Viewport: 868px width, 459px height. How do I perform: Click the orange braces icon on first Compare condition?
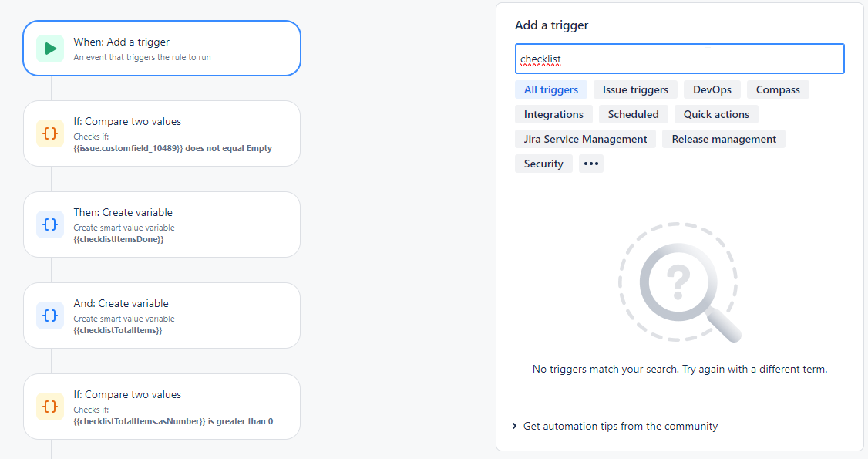point(49,133)
